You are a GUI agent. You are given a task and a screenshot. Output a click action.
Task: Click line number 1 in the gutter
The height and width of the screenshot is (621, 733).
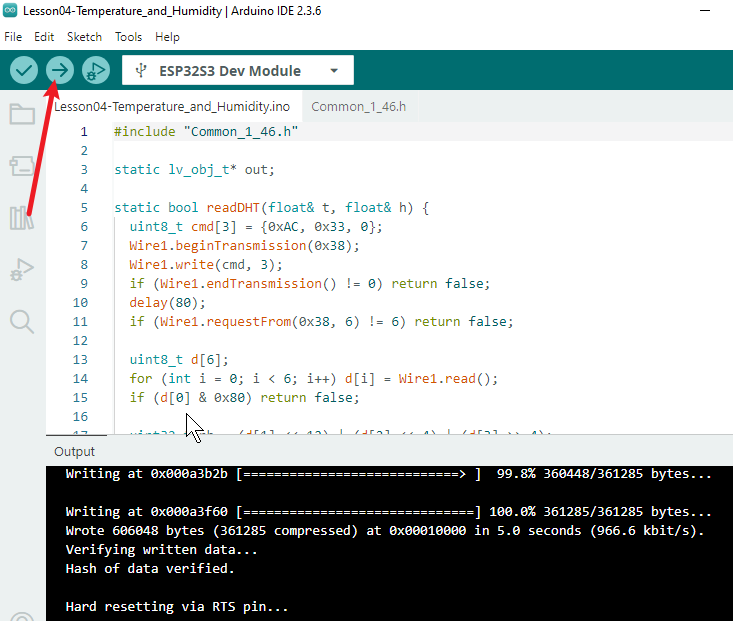tap(84, 132)
